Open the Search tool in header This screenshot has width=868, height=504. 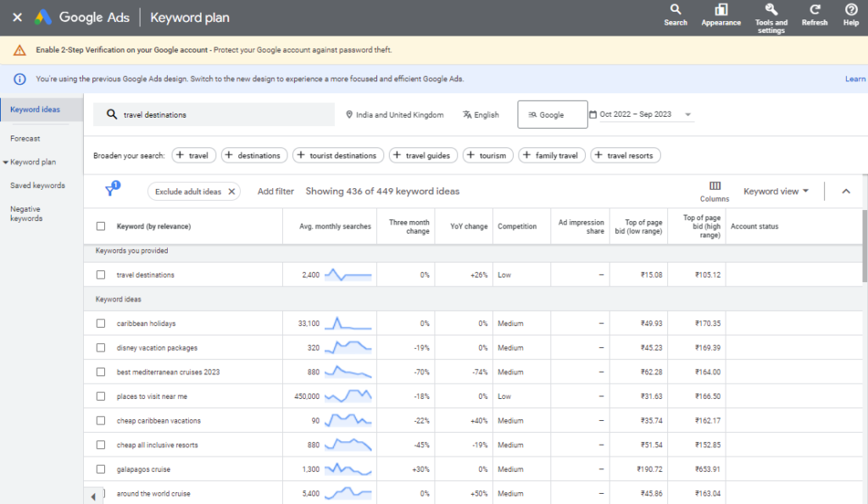click(676, 15)
